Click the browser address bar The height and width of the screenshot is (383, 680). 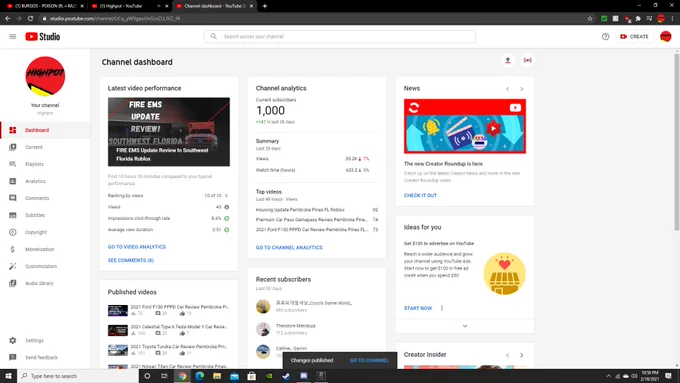point(317,19)
